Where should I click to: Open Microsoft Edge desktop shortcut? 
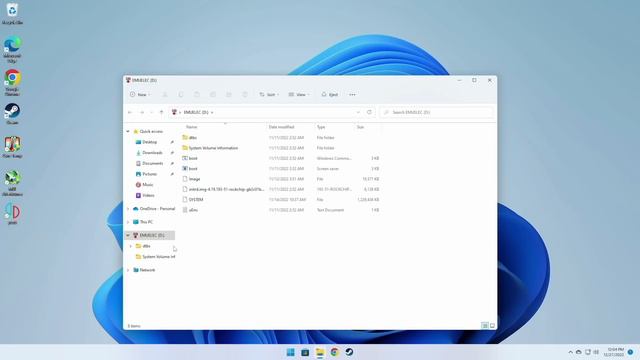[x=12, y=49]
